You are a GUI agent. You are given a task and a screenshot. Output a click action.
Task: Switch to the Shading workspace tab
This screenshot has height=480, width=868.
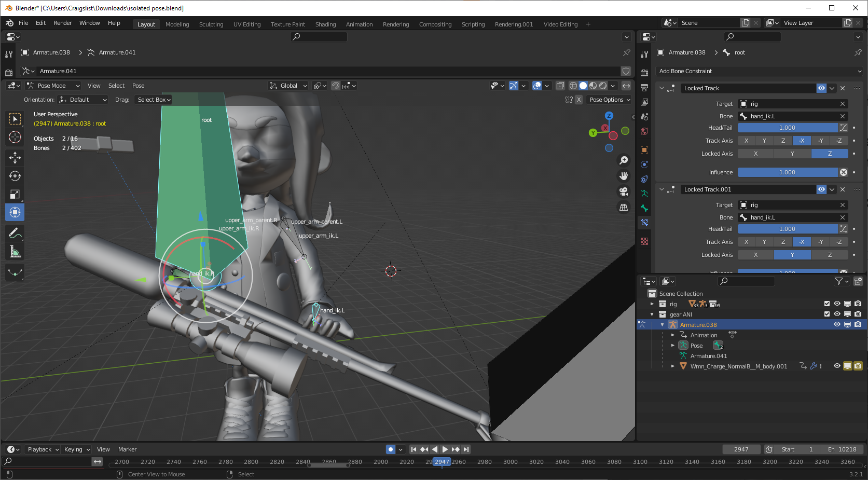pos(325,24)
